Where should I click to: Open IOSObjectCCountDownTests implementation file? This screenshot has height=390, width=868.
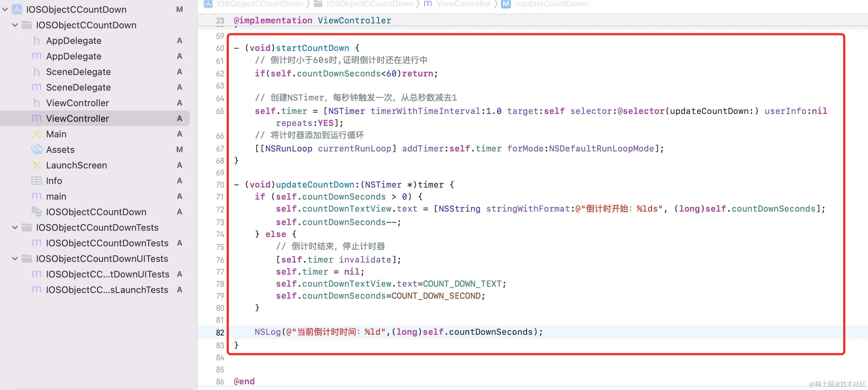107,243
